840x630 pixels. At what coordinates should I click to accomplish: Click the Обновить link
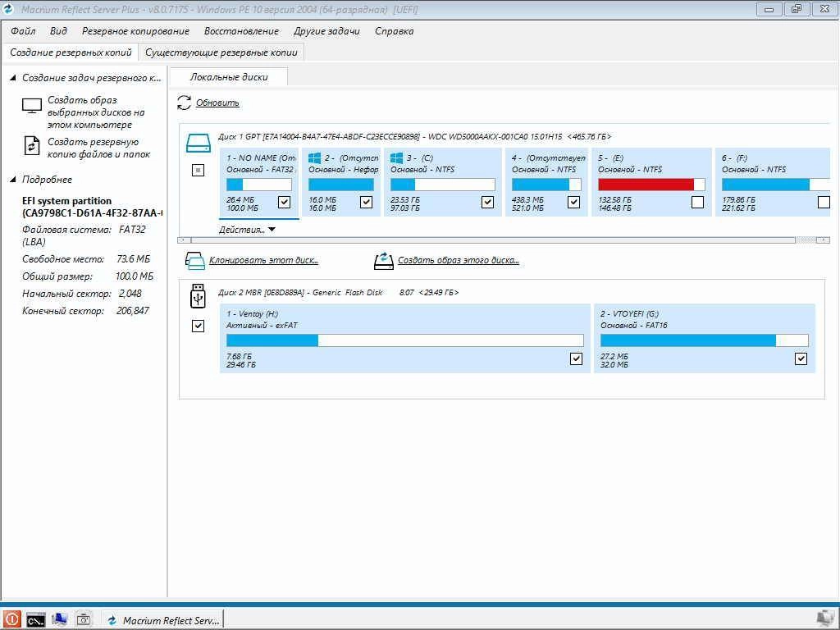coord(217,103)
